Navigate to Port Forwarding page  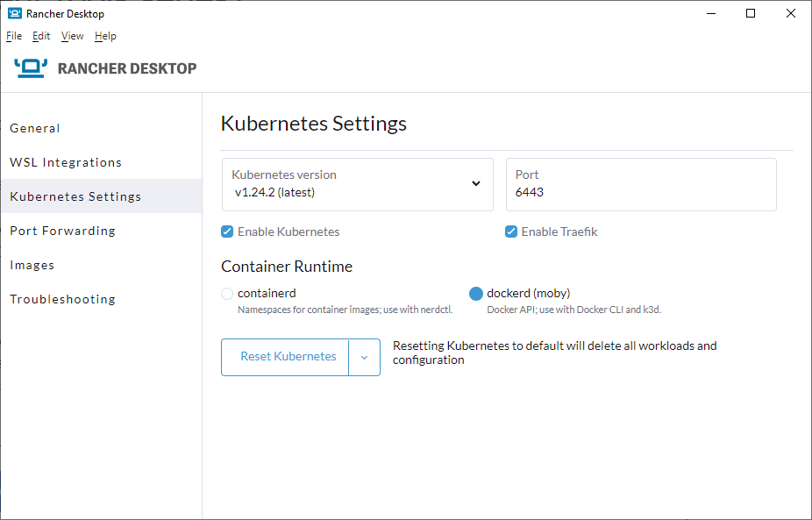point(102,231)
